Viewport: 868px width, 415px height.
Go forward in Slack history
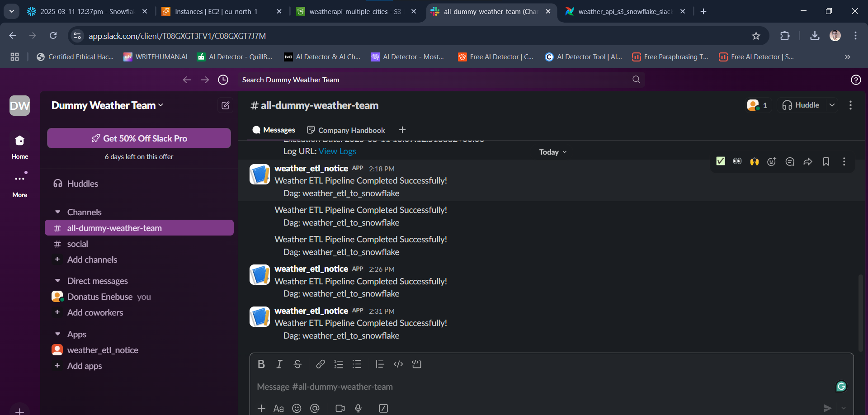[x=205, y=80]
